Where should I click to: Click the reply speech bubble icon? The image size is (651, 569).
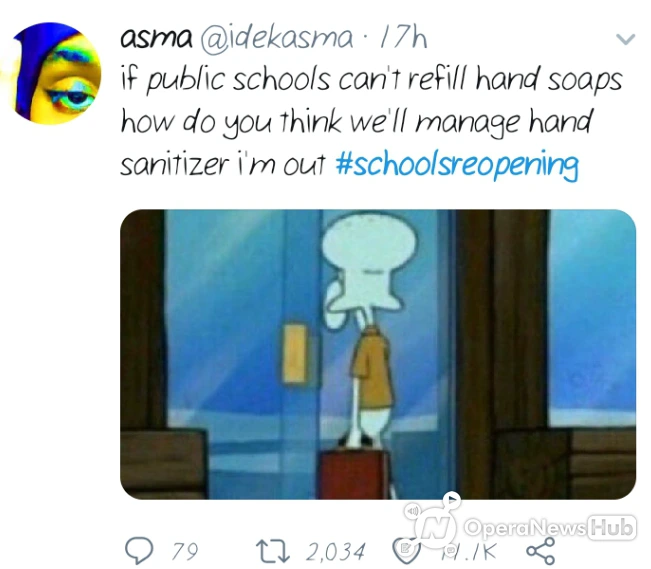[x=139, y=551]
